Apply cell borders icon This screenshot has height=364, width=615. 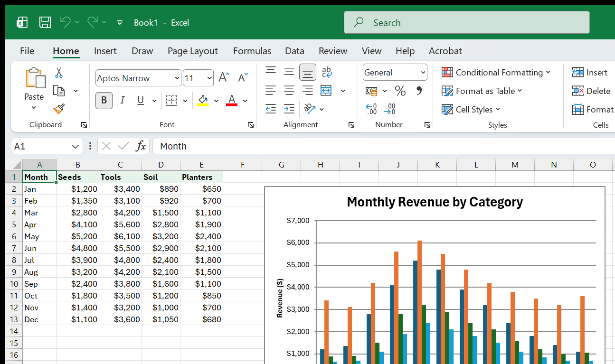point(171,101)
